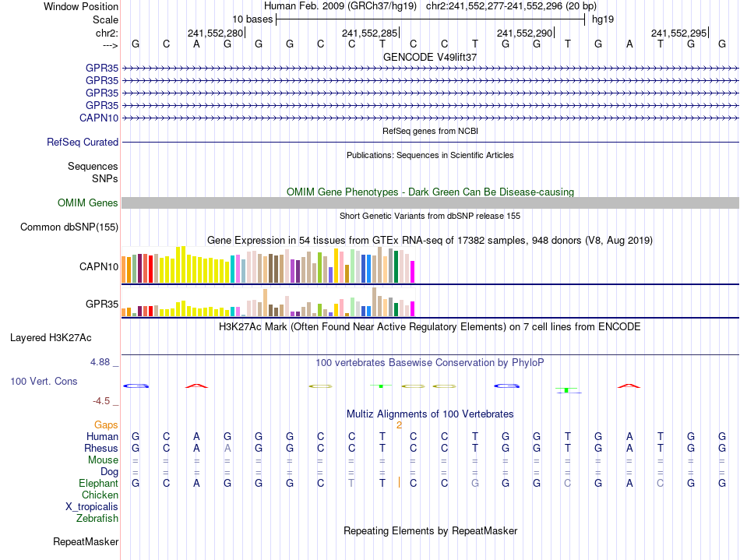Select the Common dbSNP(155) track label

(69, 227)
